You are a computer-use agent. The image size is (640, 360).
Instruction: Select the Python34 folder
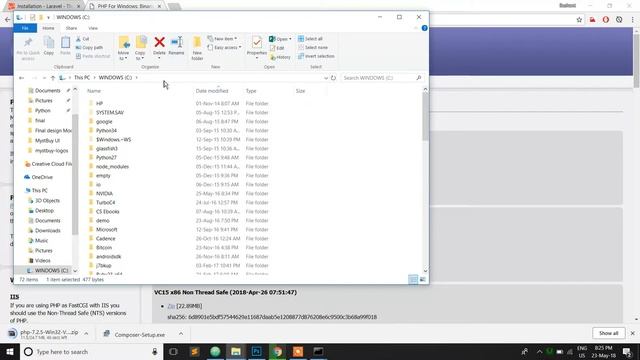106,131
